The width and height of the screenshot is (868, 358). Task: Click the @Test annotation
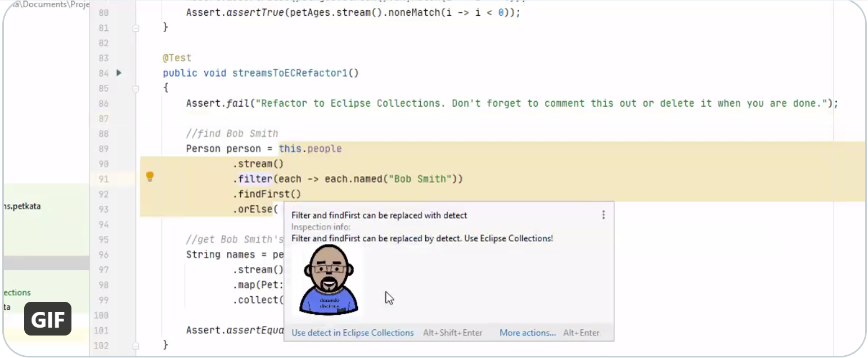click(x=177, y=58)
